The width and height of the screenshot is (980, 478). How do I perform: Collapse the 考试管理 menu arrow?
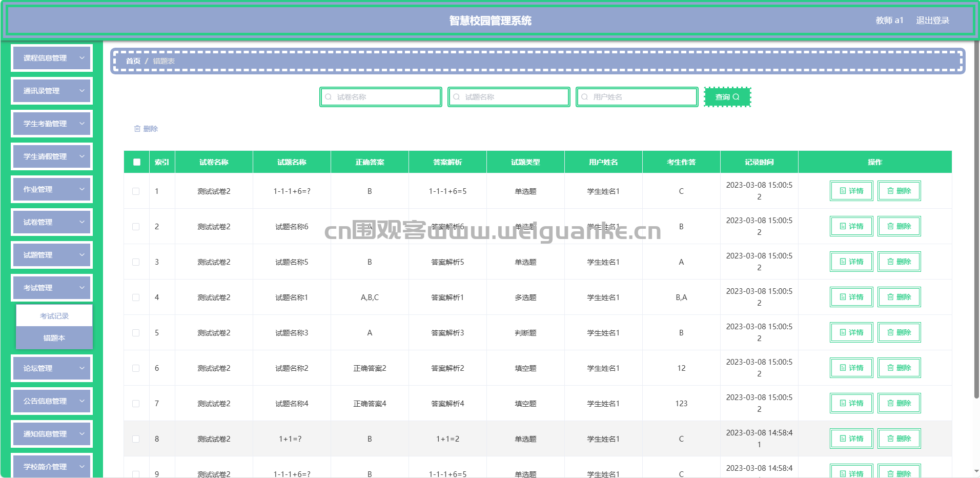coord(82,288)
